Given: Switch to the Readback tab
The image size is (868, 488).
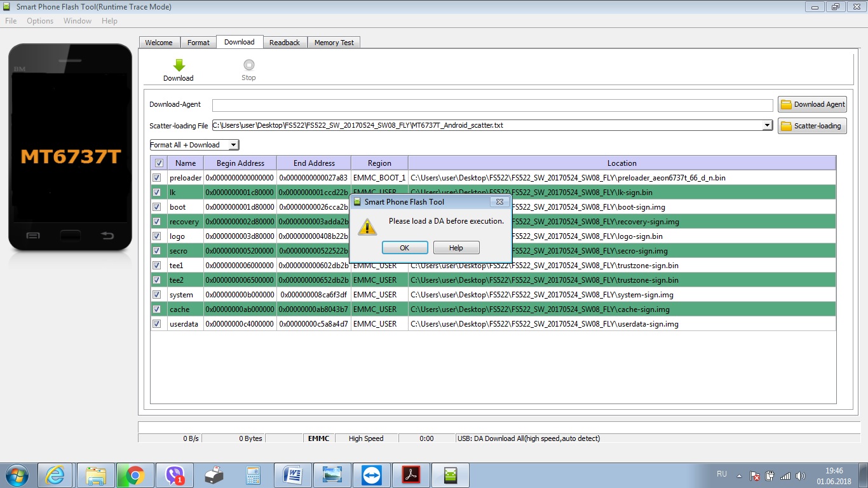Looking at the screenshot, I should coord(284,43).
